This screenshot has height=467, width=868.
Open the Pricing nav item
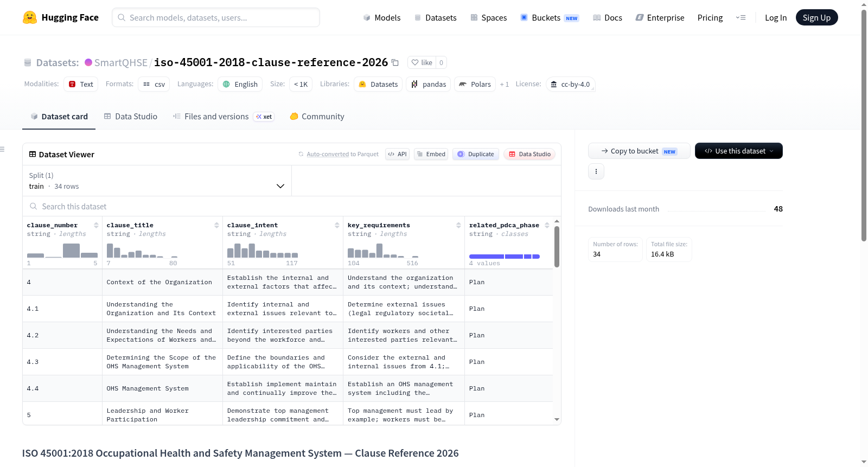(x=710, y=17)
